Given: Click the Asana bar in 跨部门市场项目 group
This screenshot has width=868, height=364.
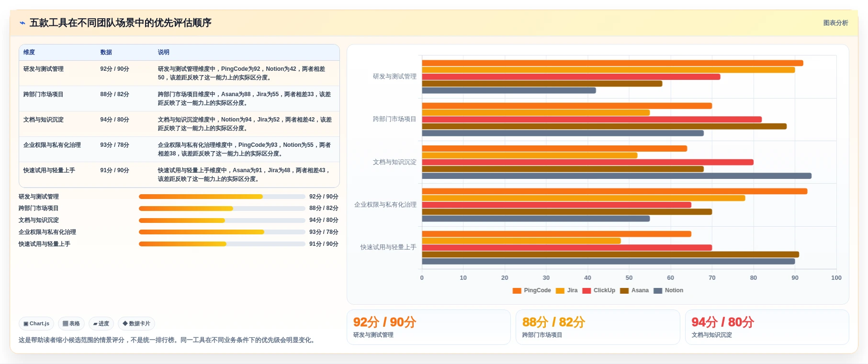Looking at the screenshot, I should 604,126.
